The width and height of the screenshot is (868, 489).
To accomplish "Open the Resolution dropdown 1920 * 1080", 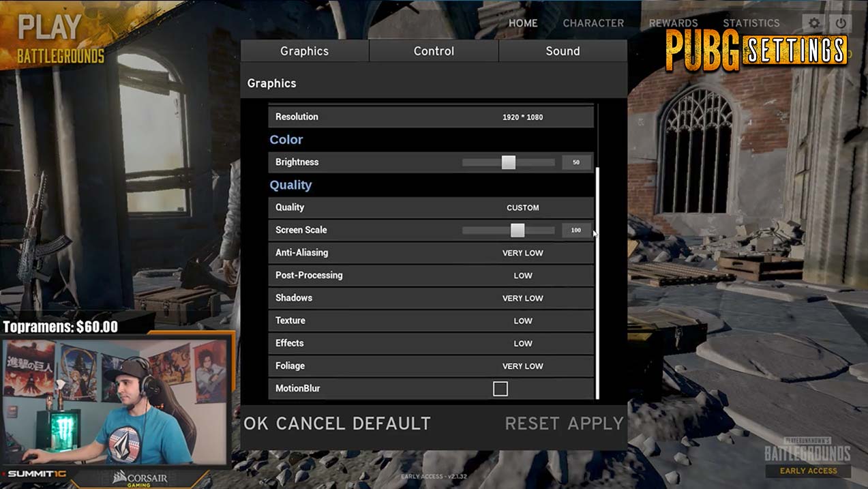I will [x=523, y=117].
